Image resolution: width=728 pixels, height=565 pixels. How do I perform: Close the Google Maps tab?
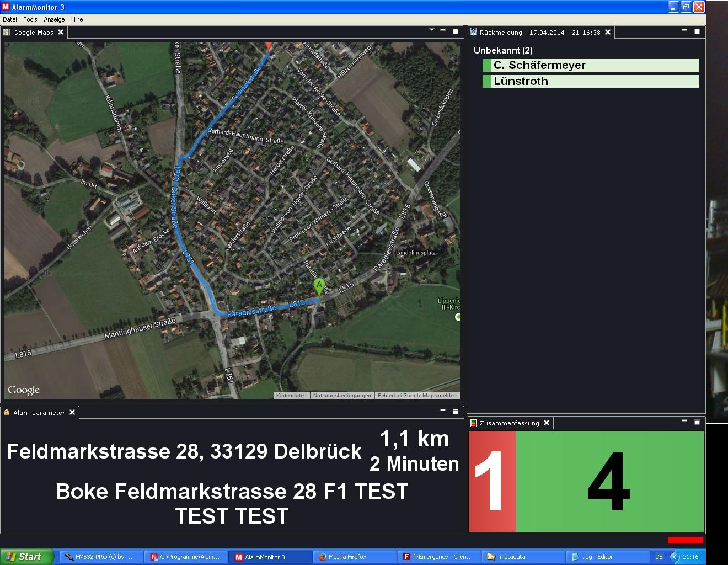tap(61, 33)
